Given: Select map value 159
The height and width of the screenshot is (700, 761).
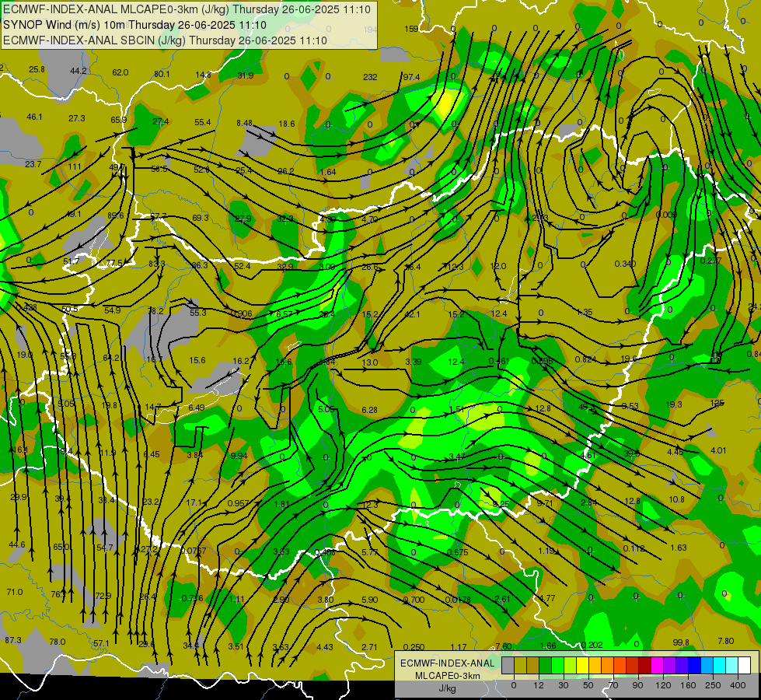Looking at the screenshot, I should click(x=411, y=29).
